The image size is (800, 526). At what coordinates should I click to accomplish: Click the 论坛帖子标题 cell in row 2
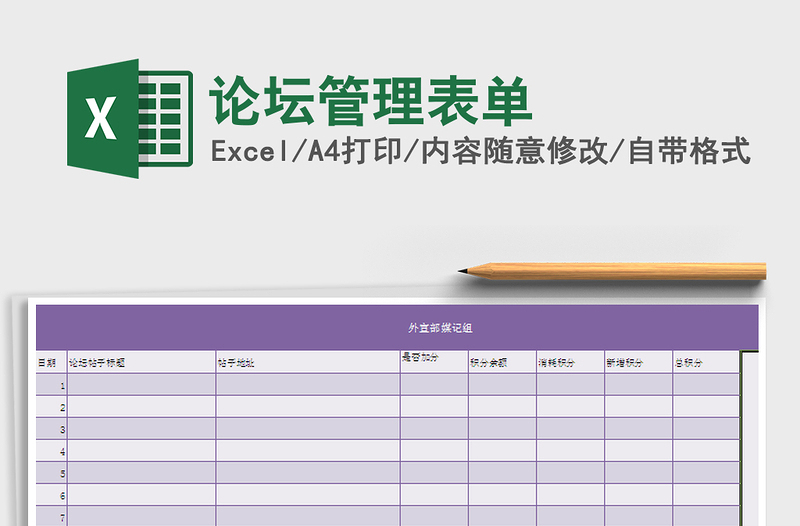[141, 407]
